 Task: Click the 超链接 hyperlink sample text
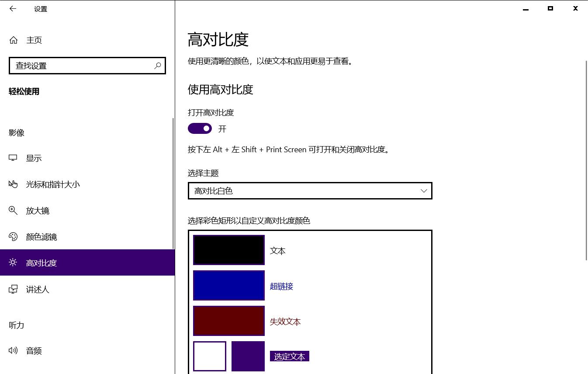coord(281,286)
